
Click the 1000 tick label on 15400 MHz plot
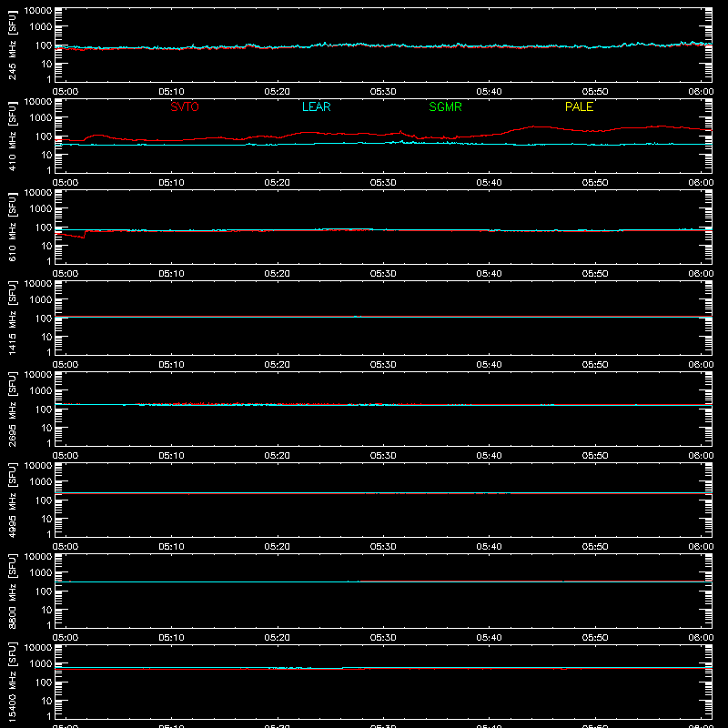tap(41, 664)
